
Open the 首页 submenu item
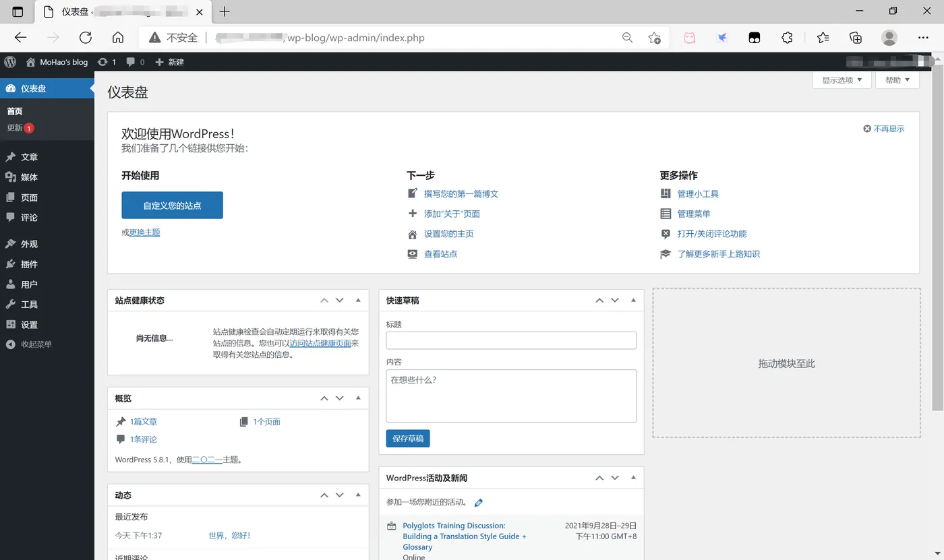click(x=15, y=111)
